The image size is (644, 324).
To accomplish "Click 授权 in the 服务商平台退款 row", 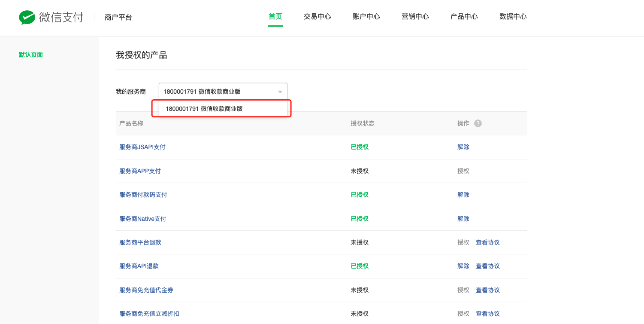I will pos(463,242).
